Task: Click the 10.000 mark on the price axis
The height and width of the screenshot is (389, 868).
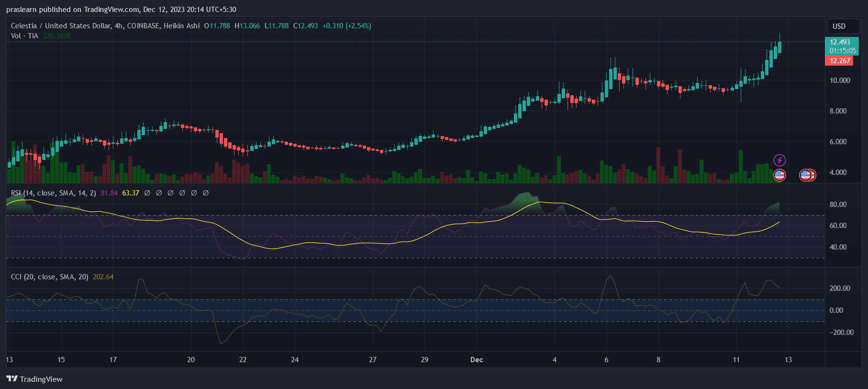Action: 840,80
